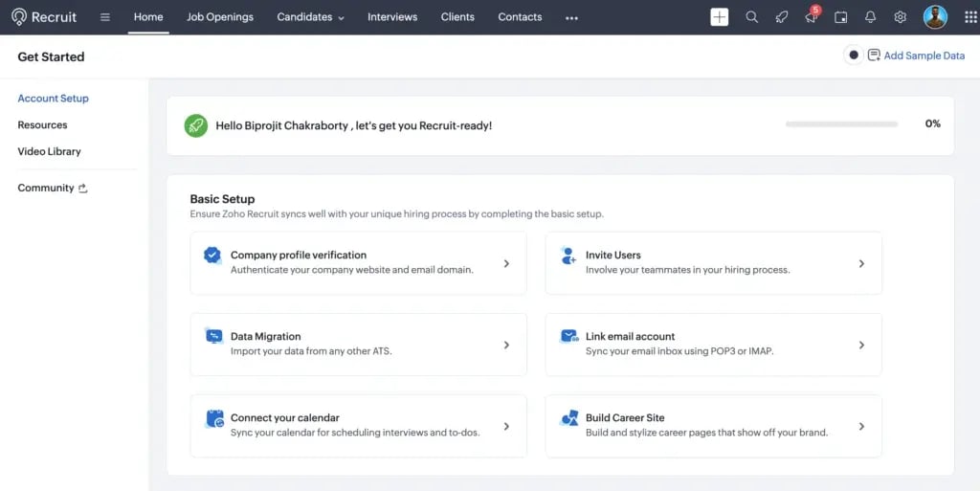980x491 pixels.
Task: Expand Link email account chevron
Action: (861, 345)
